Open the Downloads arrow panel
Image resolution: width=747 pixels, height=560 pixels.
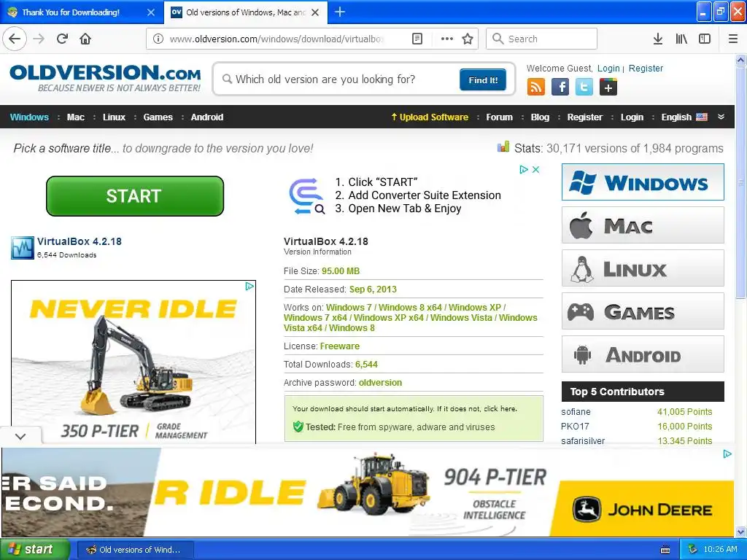click(657, 39)
